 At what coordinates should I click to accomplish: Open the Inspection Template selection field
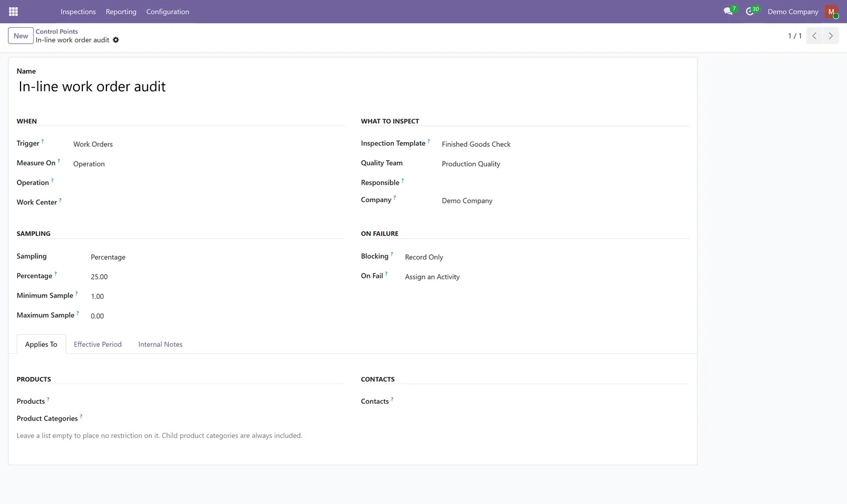coord(565,144)
